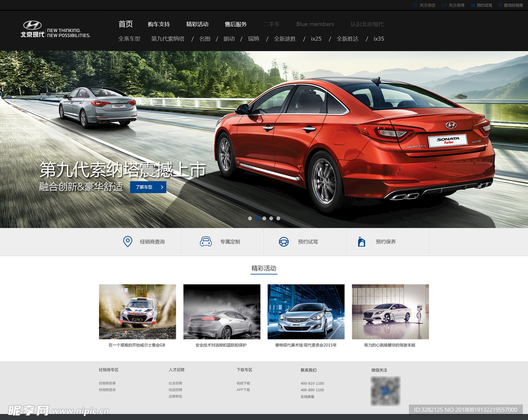
Task: Open the 首页 navigation tab
Action: (x=126, y=24)
